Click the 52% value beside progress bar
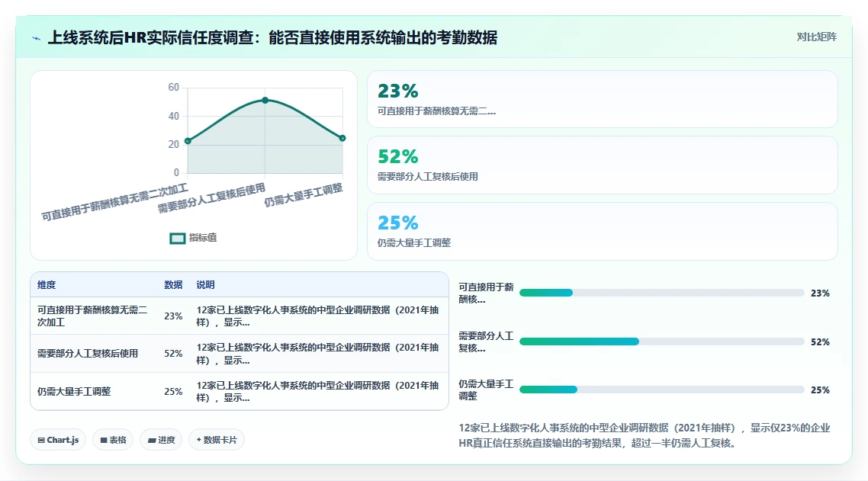The image size is (868, 481). pyautogui.click(x=820, y=342)
